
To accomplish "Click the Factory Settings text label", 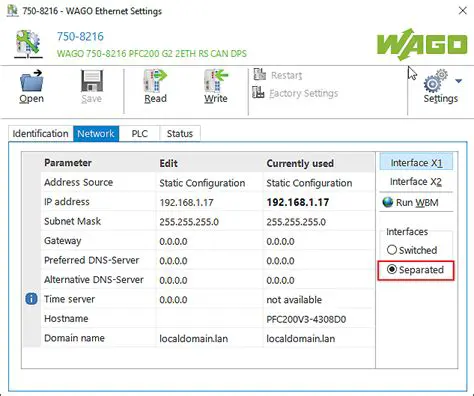I will [304, 93].
